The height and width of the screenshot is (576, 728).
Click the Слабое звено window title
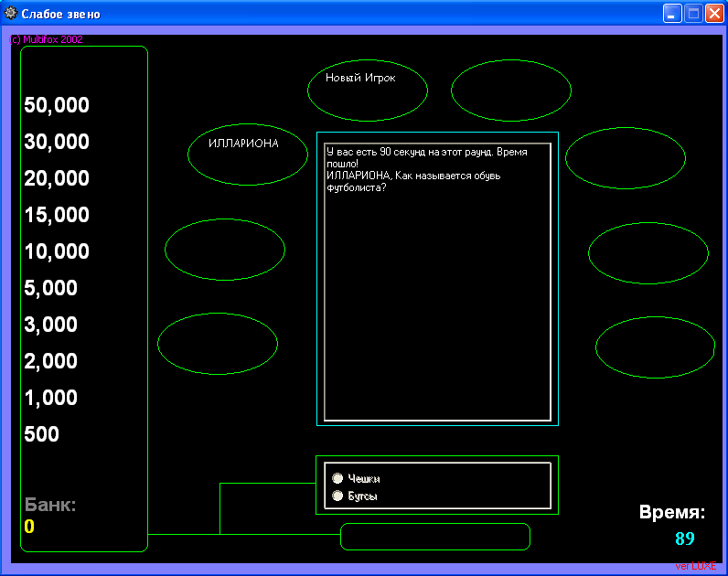(61, 15)
